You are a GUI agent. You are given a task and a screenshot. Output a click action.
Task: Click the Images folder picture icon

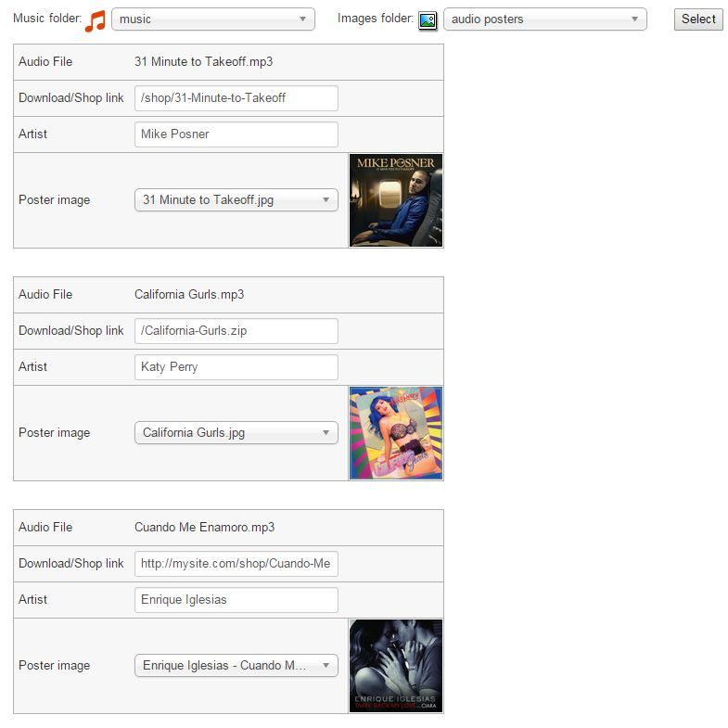[428, 20]
